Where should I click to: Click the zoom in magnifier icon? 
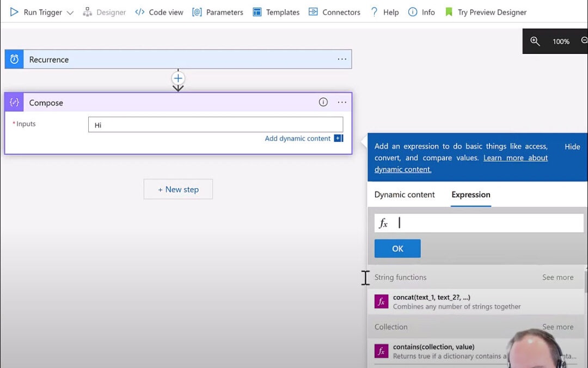coord(535,41)
